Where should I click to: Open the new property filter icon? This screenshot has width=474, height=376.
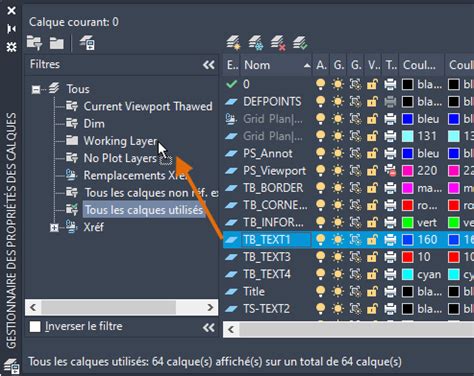pos(34,43)
